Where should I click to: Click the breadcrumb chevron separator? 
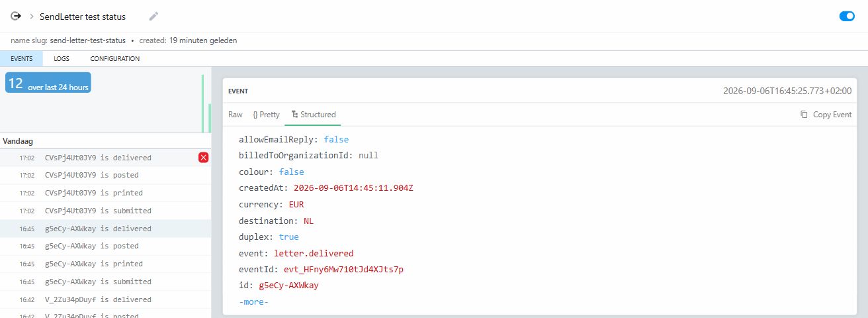(x=32, y=16)
